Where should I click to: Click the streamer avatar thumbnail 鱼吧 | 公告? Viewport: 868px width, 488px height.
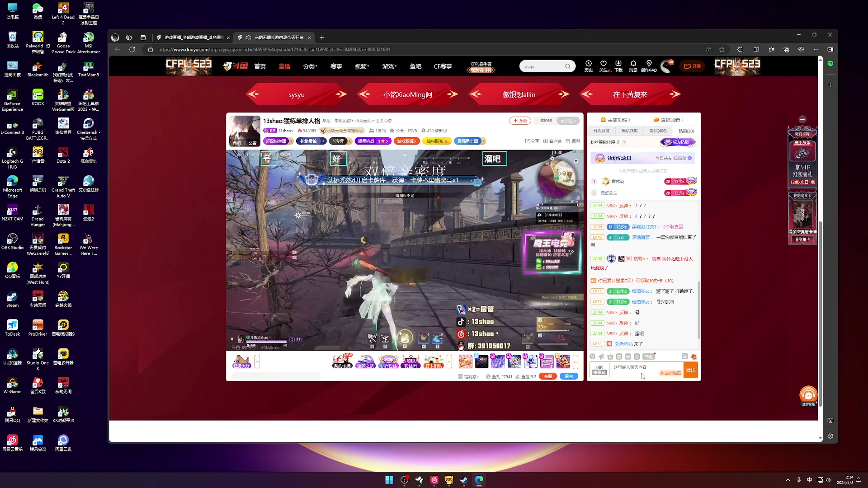[x=245, y=131]
